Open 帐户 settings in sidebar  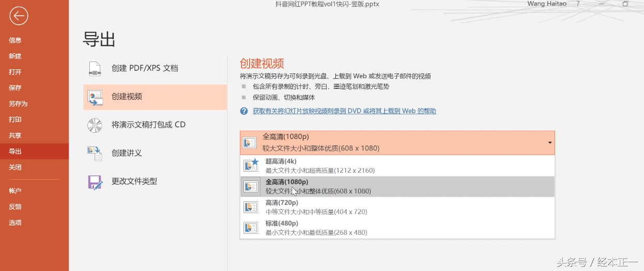15,191
